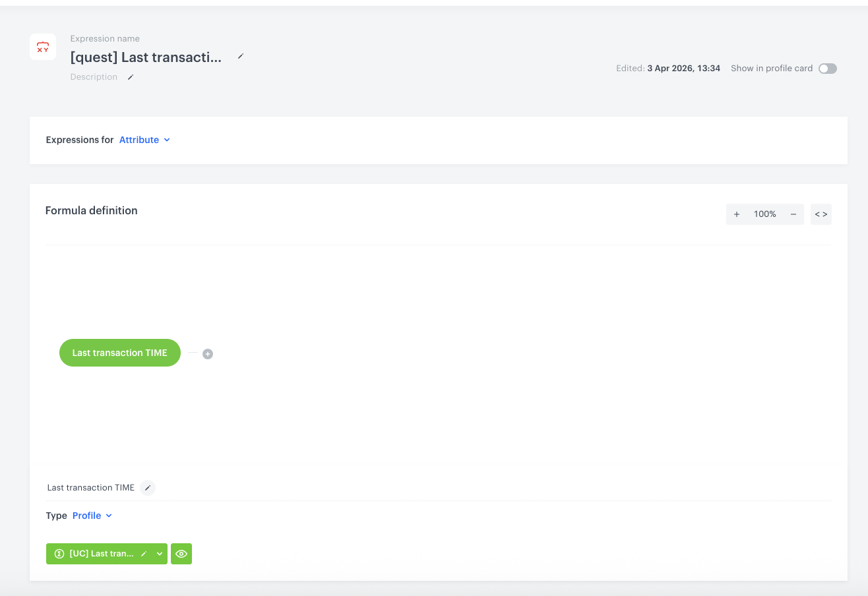
Task: Click the pencil inside the green [UC] Last tran... chip
Action: pos(144,554)
